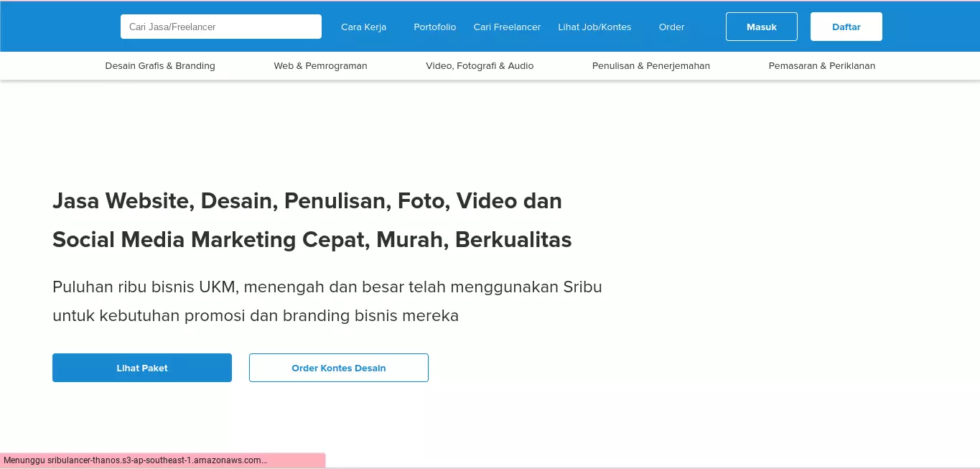Click the text 'Puluhan ribu bisnis UKM, menengah dan besar telah menggunakan Sribu'
Image resolution: width=980 pixels, height=469 pixels.
327,287
